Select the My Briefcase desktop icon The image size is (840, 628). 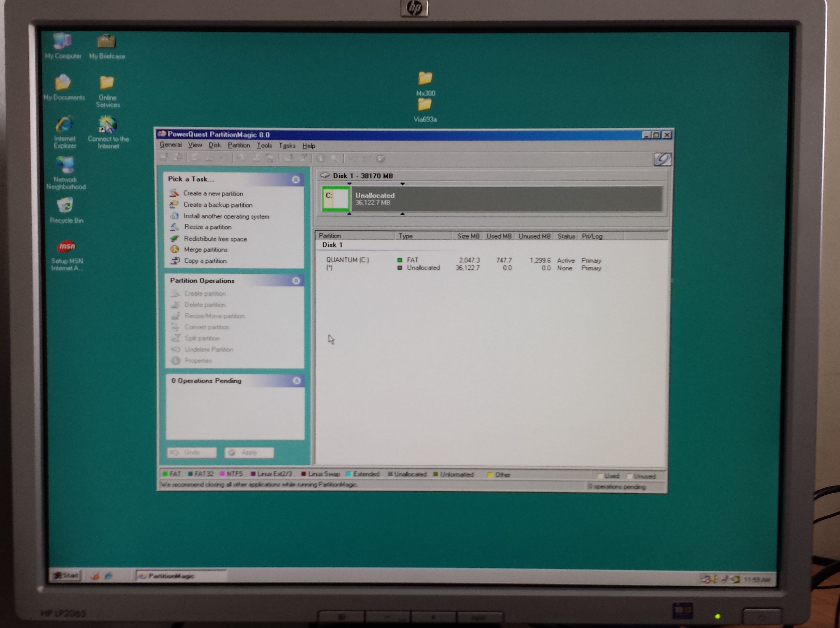click(x=107, y=47)
